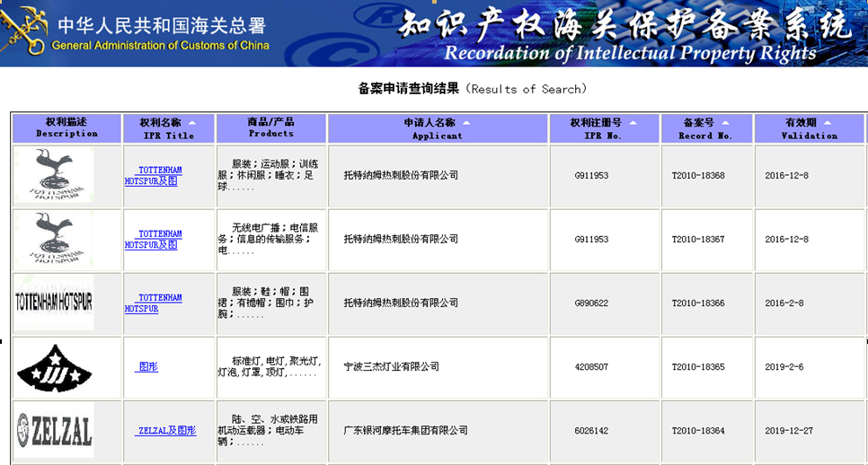Click the customs emblem logo
868x465 pixels.
[23, 31]
